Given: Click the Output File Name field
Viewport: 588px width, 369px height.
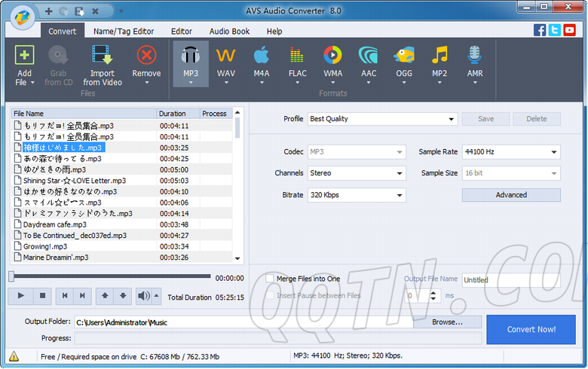Looking at the screenshot, I should (510, 280).
